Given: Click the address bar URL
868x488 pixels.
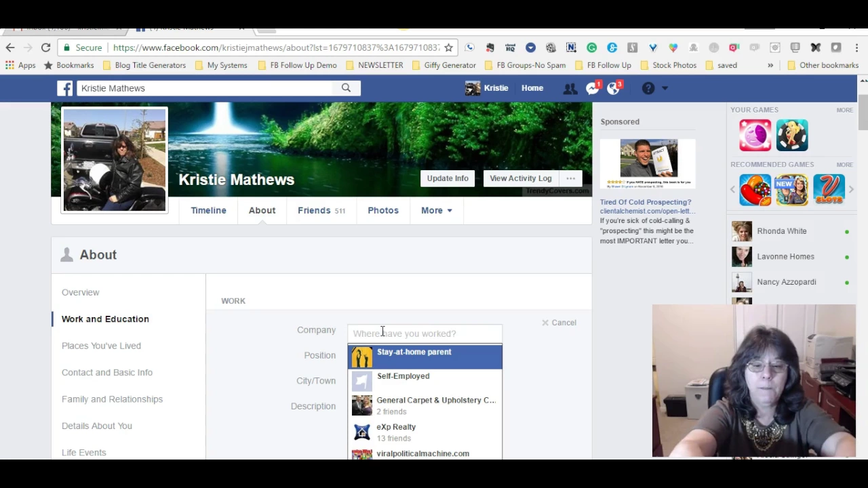Looking at the screenshot, I should [276, 47].
